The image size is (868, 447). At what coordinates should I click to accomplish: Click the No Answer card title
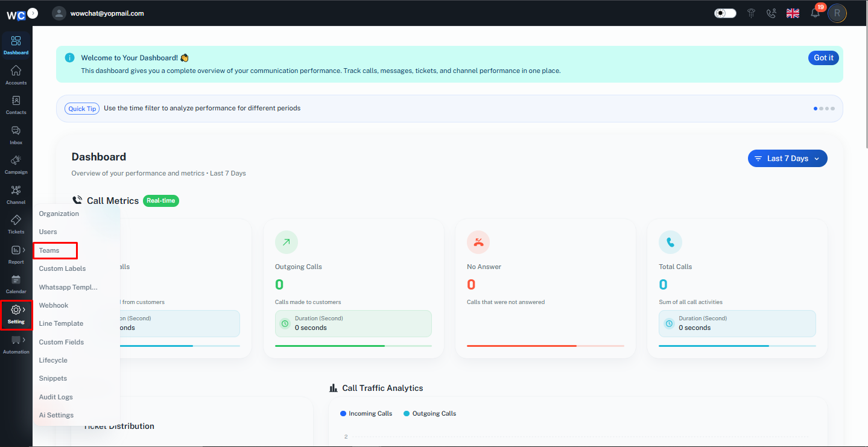point(484,267)
